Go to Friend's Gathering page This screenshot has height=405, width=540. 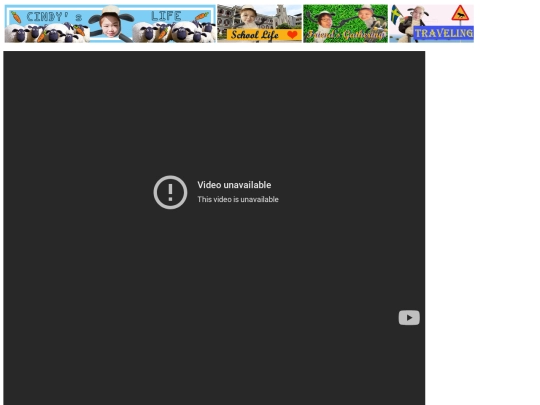pos(345,23)
